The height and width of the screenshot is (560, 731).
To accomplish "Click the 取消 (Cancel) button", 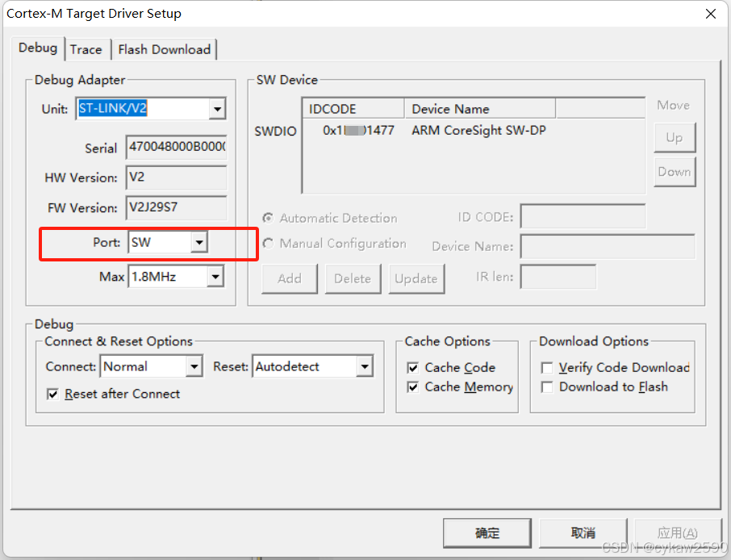I will click(583, 533).
